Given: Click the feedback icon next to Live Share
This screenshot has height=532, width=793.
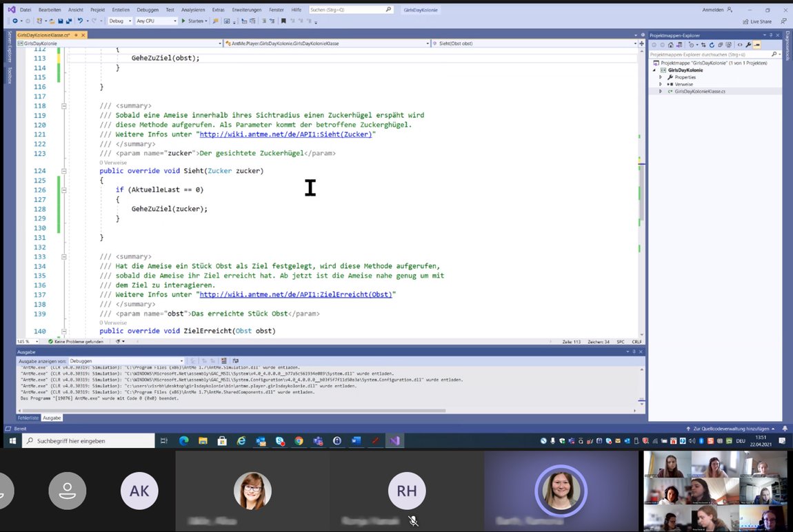Looking at the screenshot, I should tap(783, 21).
